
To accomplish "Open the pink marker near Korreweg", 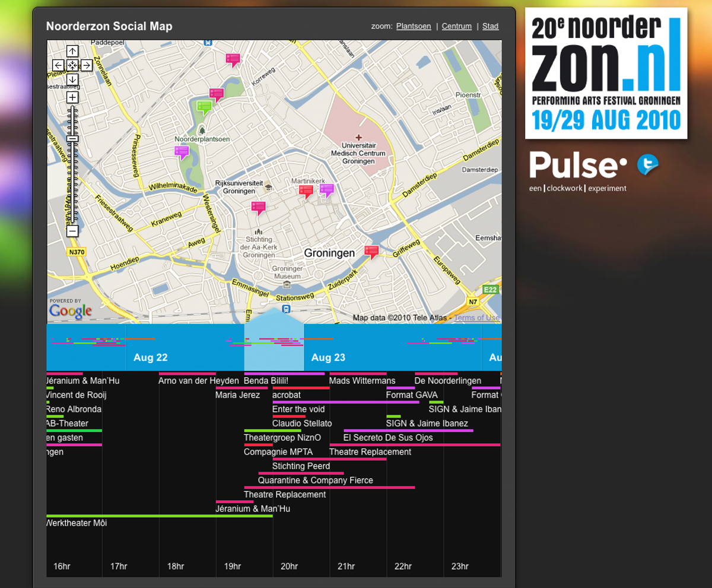I will click(x=233, y=59).
